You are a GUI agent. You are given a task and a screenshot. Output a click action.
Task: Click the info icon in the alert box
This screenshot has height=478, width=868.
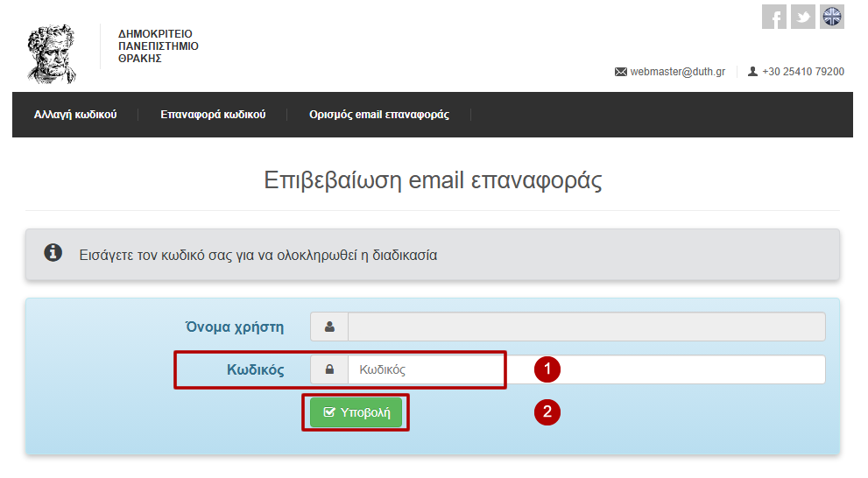pyautogui.click(x=53, y=254)
